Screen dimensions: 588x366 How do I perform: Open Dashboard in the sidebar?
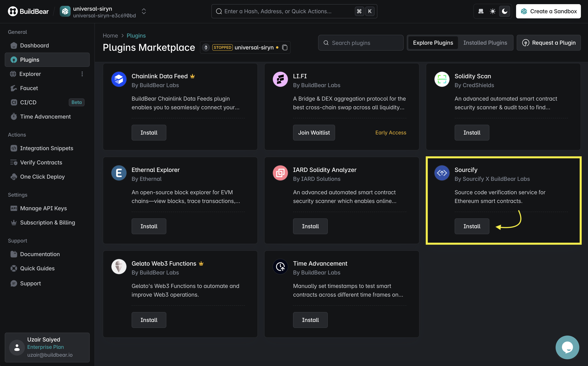[x=47, y=45]
